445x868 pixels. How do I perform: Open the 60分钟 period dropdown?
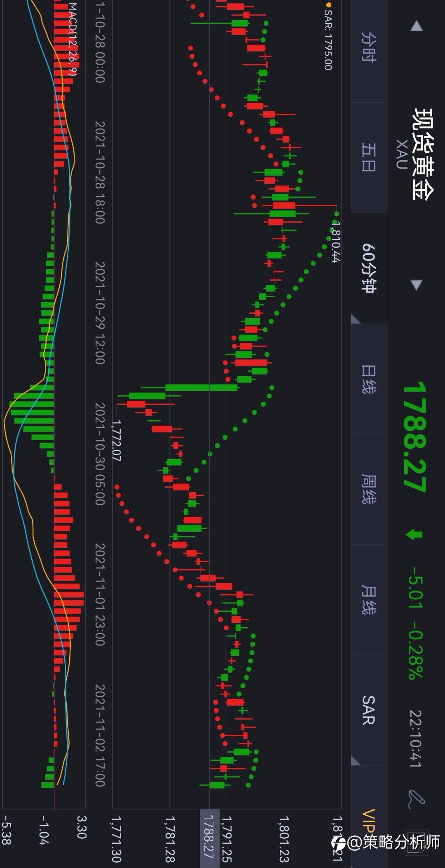tap(369, 268)
